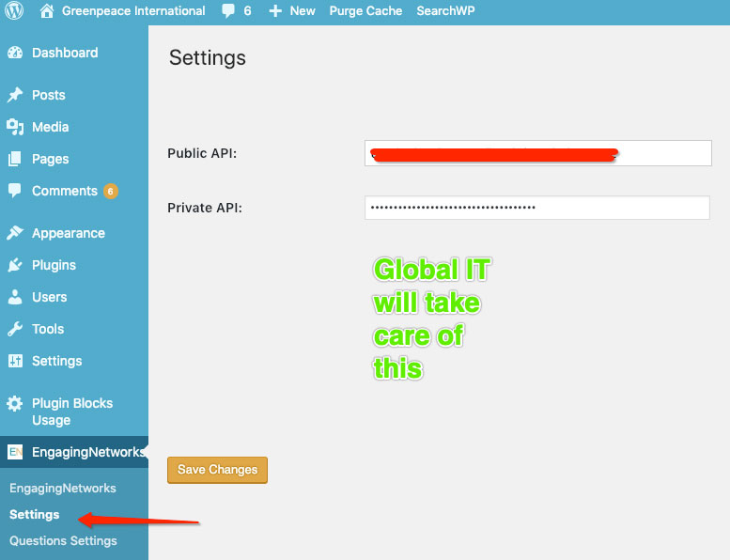This screenshot has height=560, width=730.
Task: Go to Dashboard in sidebar
Action: (x=65, y=53)
